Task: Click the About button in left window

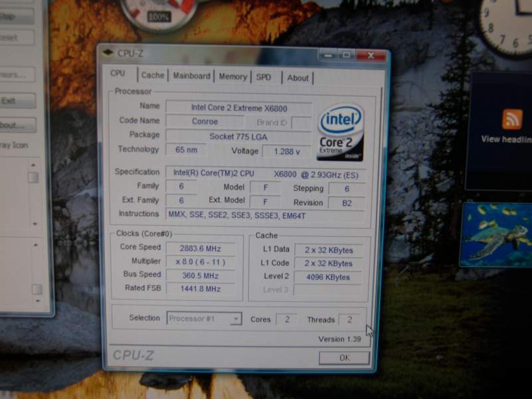Action: click(17, 125)
